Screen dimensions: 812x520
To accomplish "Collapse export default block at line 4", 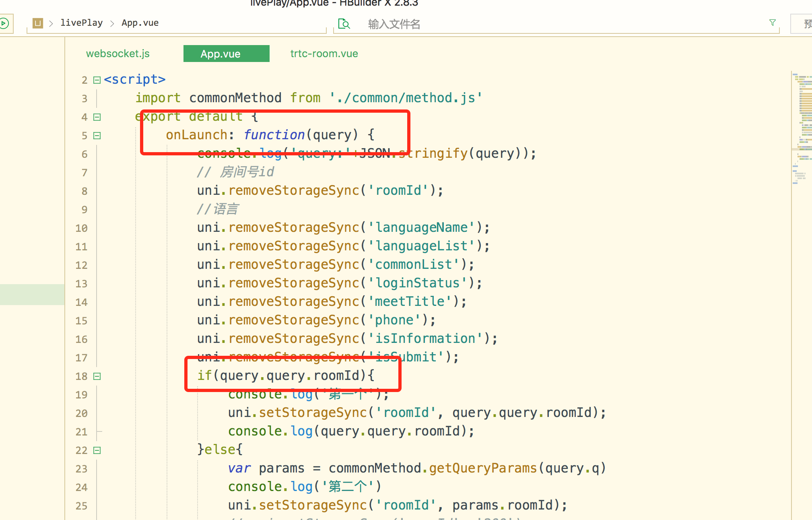I will [x=97, y=117].
